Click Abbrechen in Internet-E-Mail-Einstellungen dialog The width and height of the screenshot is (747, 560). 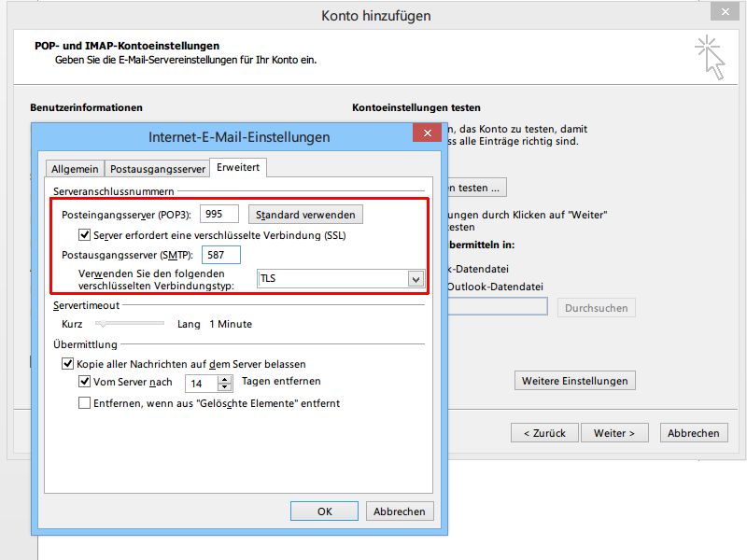click(x=400, y=511)
